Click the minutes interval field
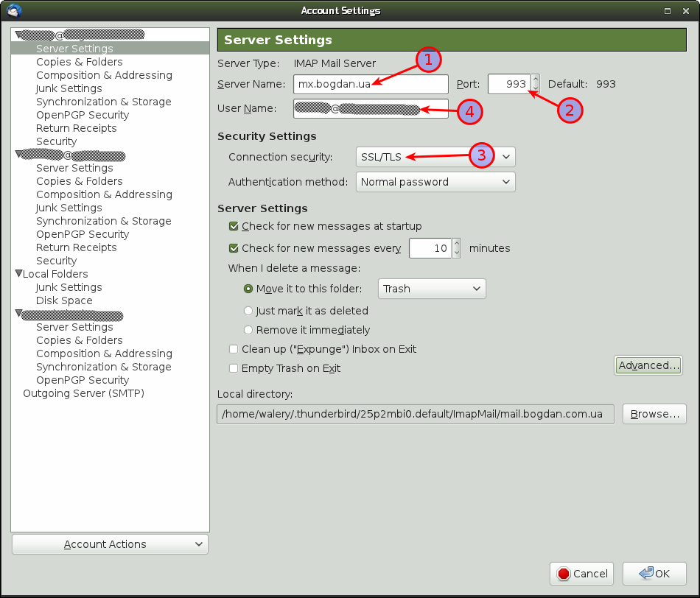 point(430,249)
